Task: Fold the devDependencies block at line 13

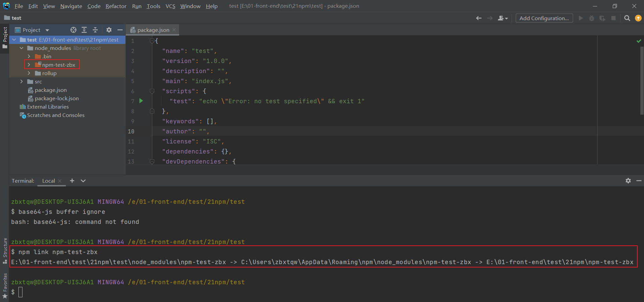Action: (152, 161)
